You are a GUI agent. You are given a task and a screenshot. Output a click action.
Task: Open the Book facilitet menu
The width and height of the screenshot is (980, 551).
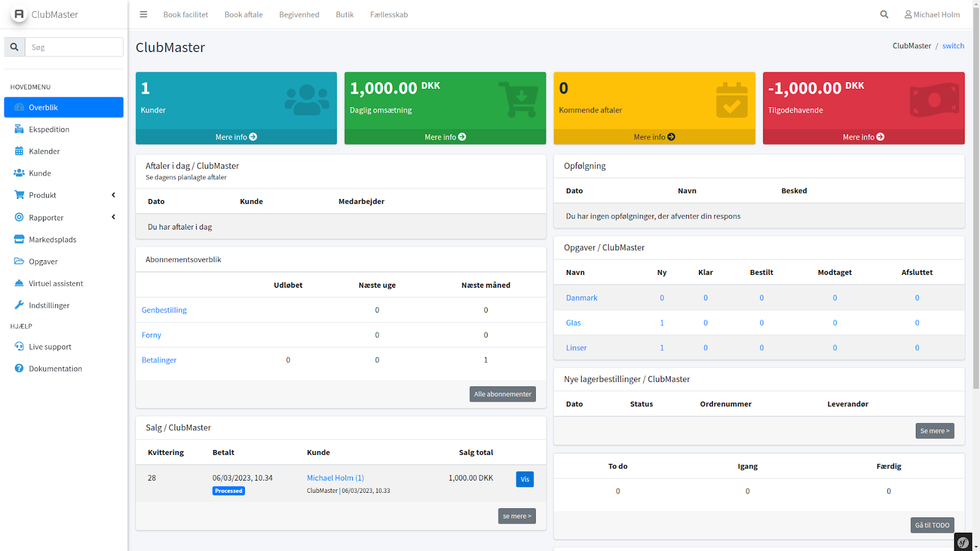pyautogui.click(x=186, y=15)
